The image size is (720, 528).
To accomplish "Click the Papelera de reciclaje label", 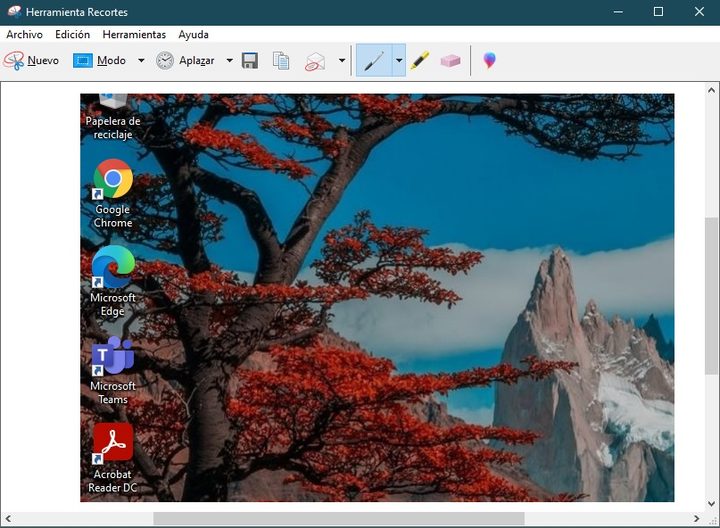I will (x=113, y=128).
